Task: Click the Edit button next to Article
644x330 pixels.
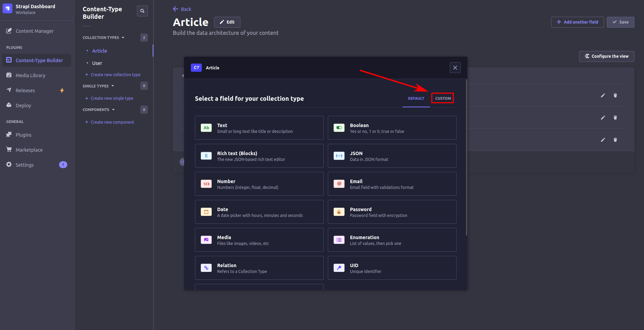Action: pyautogui.click(x=227, y=22)
